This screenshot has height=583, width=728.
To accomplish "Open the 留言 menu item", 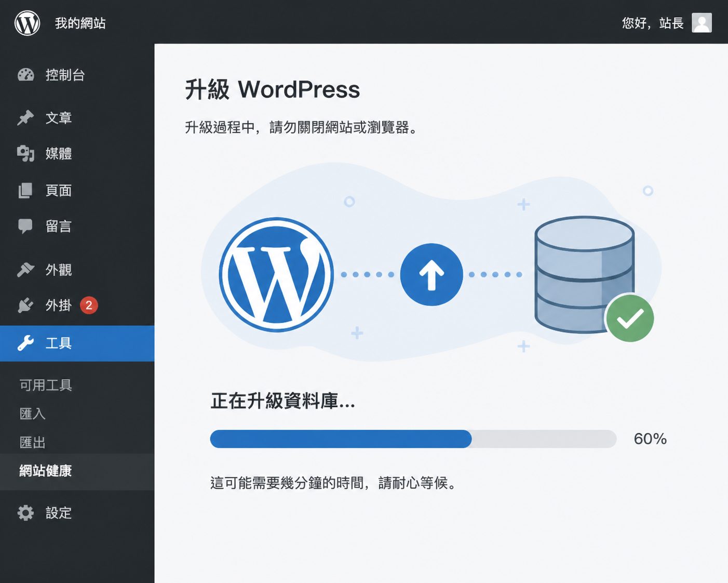I will pos(77,227).
